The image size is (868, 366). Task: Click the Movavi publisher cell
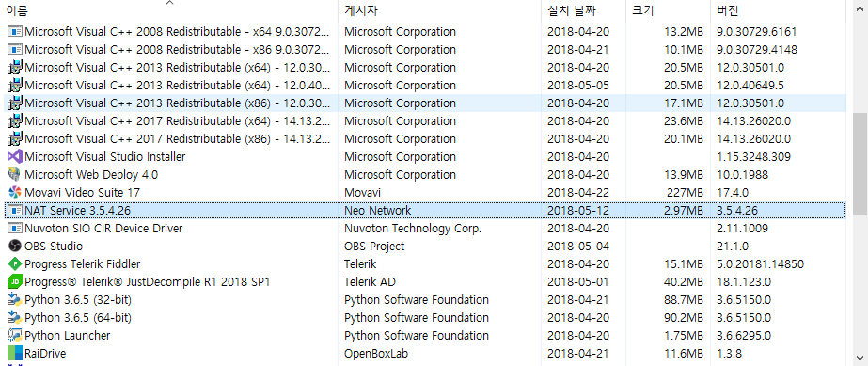pos(363,192)
